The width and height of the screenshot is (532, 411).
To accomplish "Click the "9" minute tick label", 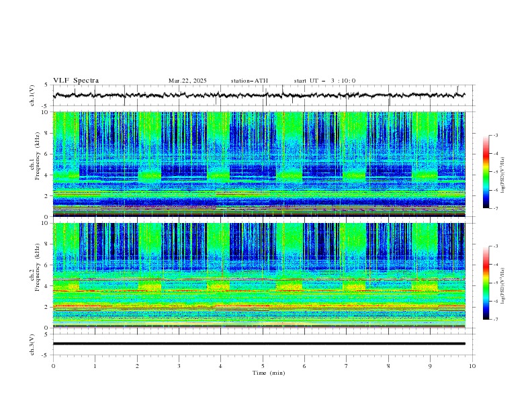I will [430, 366].
